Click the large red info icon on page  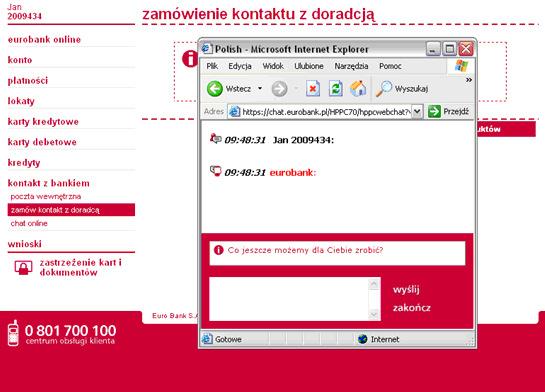(x=190, y=58)
